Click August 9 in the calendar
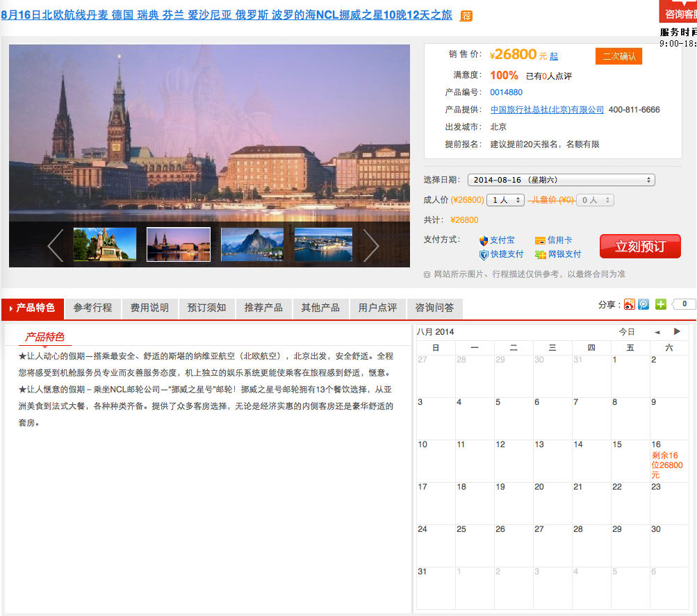 tap(669, 419)
